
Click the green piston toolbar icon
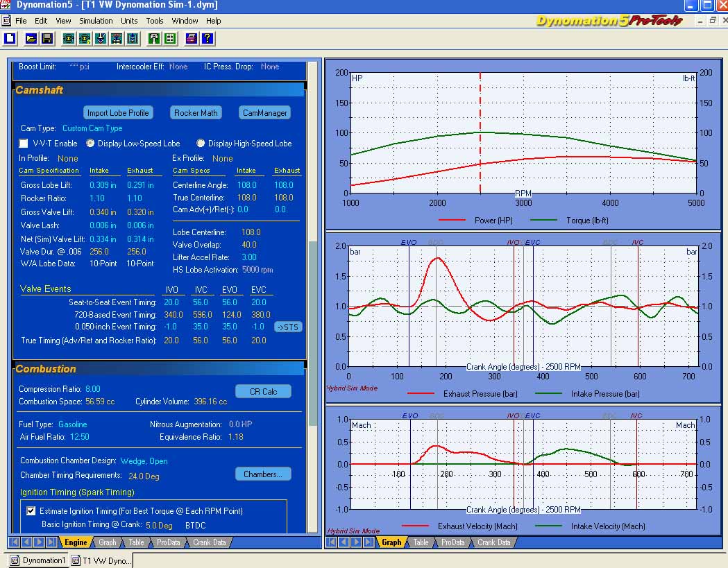[154, 39]
